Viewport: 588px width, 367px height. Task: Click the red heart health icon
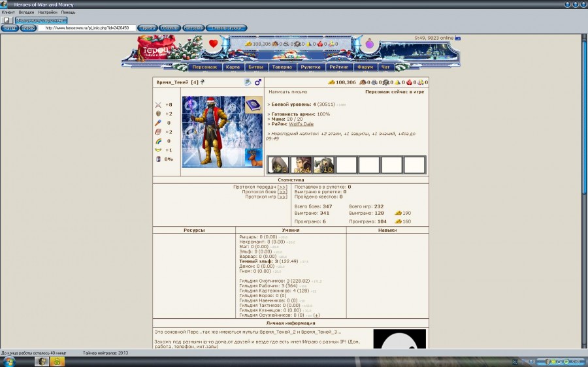[214, 44]
